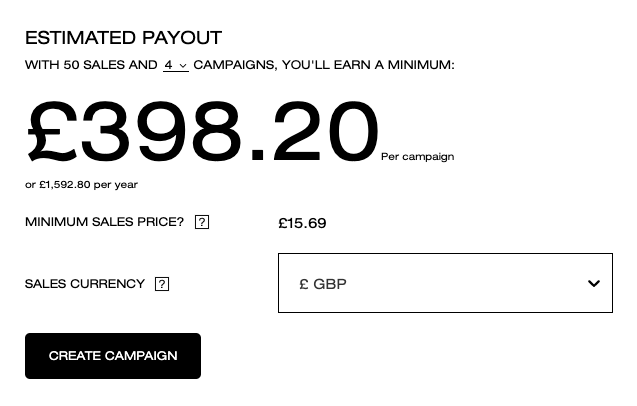The image size is (637, 406).
Task: Click the 'Per campaign' label
Action: [x=417, y=156]
